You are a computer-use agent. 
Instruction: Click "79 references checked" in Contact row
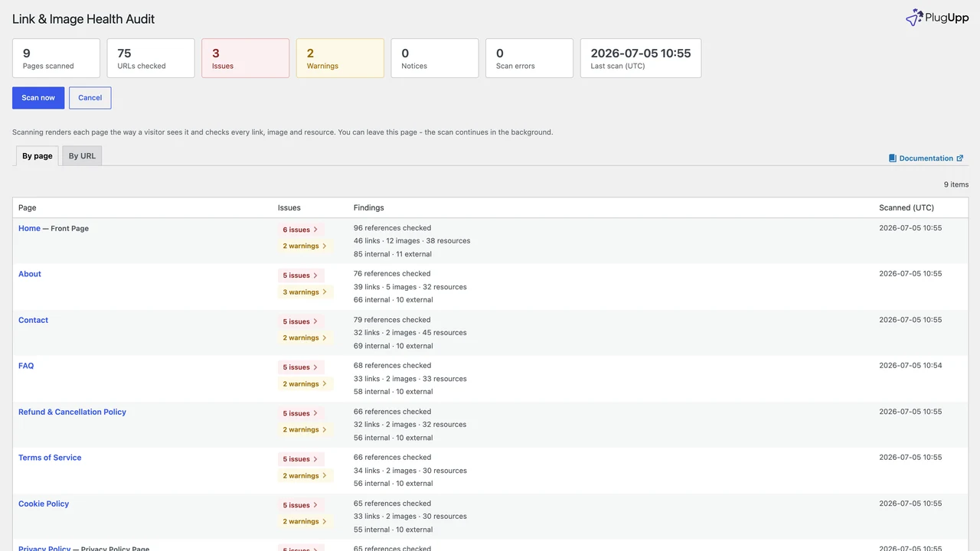pyautogui.click(x=392, y=320)
